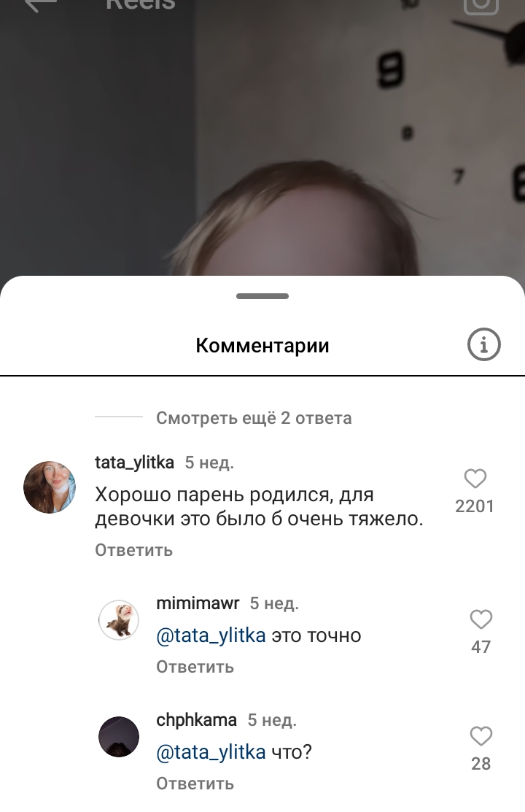Viewport: 525px width, 812px height.
Task: Open the tata_ylitka username link
Action: point(135,463)
